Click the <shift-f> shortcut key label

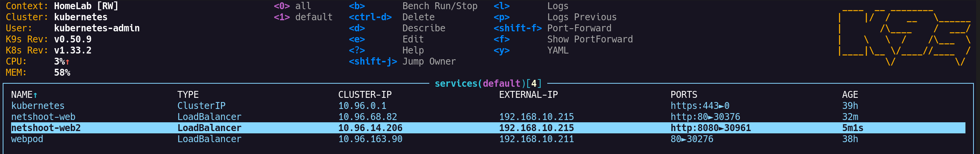coord(518,28)
